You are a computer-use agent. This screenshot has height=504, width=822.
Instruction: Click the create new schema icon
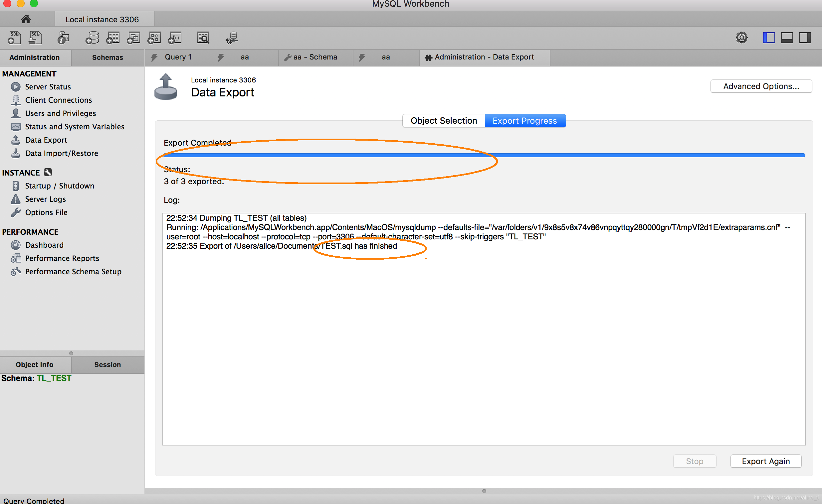(92, 38)
